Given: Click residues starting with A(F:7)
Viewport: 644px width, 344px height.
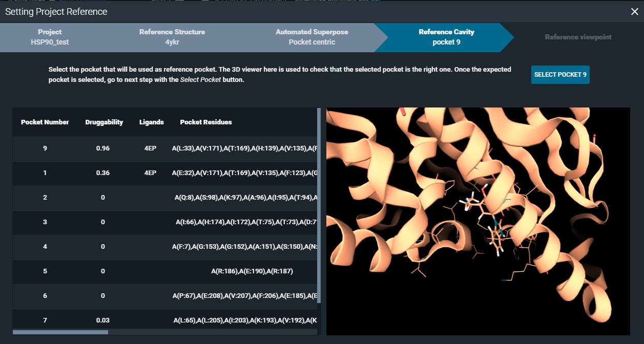Looking at the screenshot, I should (x=245, y=247).
